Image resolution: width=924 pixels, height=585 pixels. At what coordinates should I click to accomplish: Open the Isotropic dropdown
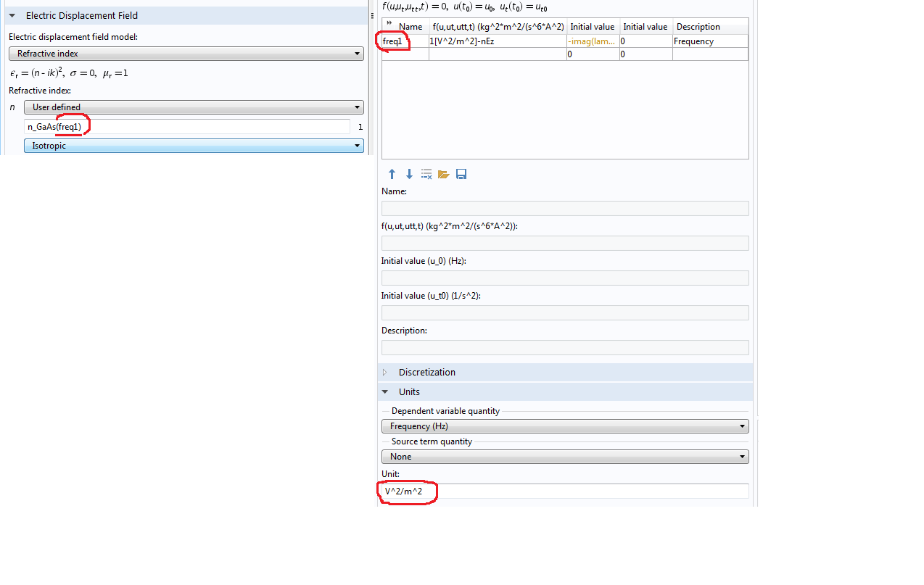[x=193, y=146]
